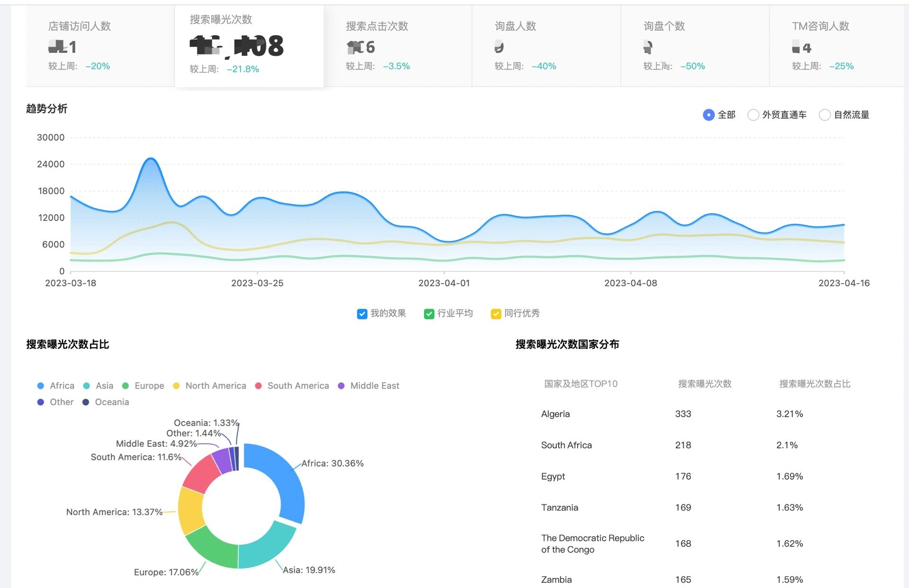The width and height of the screenshot is (909, 588).
Task: Open the TM咨询人数 metric card
Action: [x=837, y=46]
